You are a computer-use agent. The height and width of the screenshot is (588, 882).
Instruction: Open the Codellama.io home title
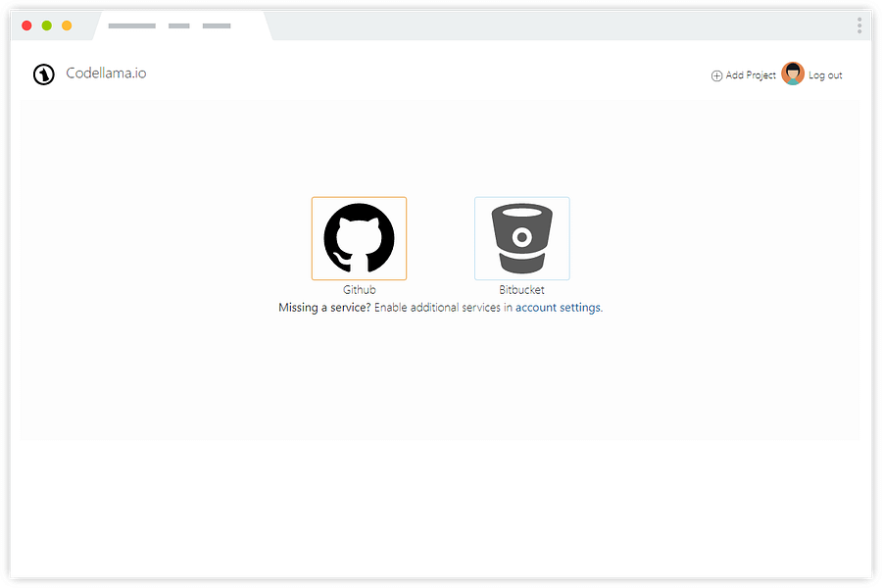(106, 73)
